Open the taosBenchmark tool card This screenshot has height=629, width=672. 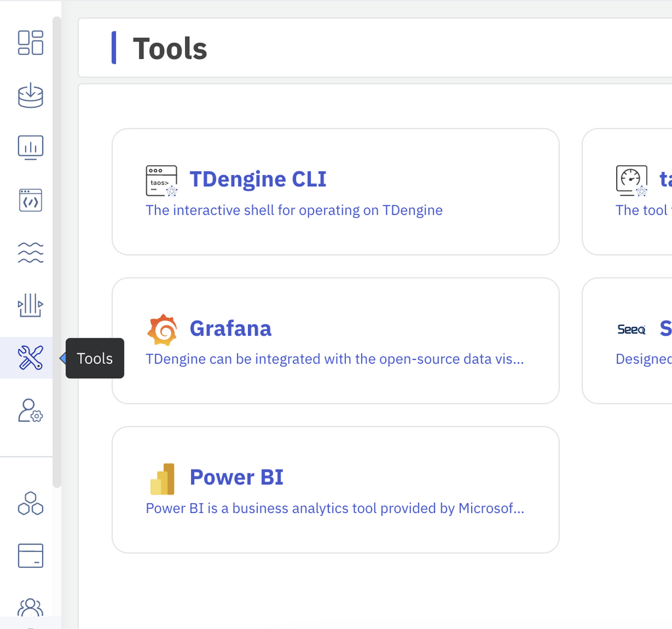(630, 192)
